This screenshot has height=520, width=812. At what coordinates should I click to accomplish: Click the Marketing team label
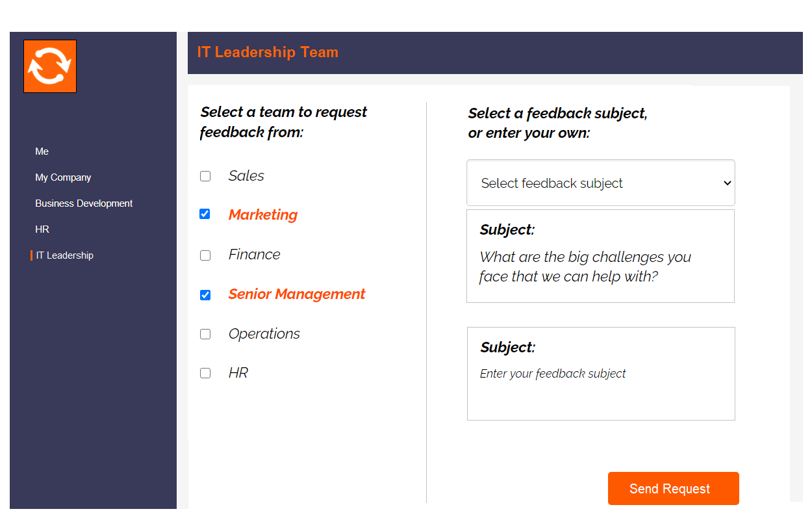point(263,215)
